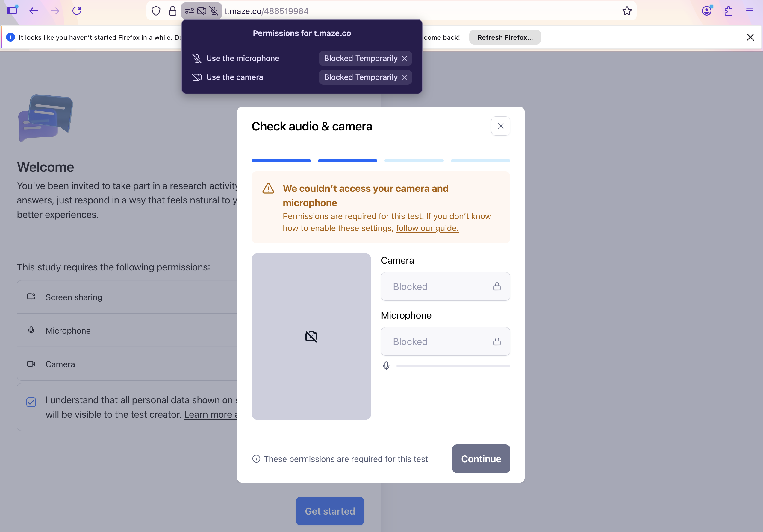Image resolution: width=763 pixels, height=532 pixels.
Task: Click the Firefox reload page icon
Action: pyautogui.click(x=77, y=11)
